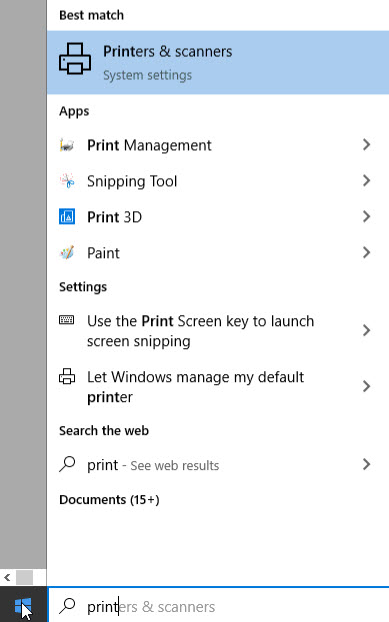The width and height of the screenshot is (389, 622).
Task: Click the Snipping Tool scissors icon
Action: coord(67,181)
